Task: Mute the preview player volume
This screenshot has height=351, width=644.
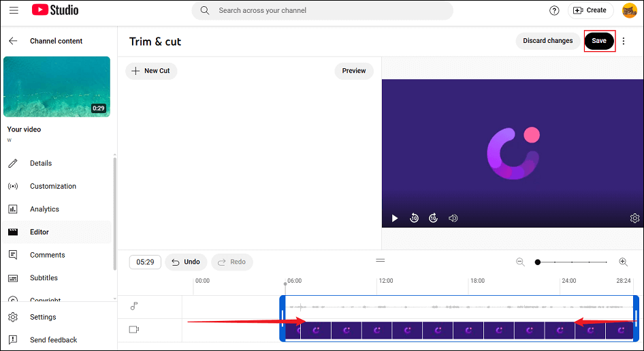Action: click(x=453, y=218)
